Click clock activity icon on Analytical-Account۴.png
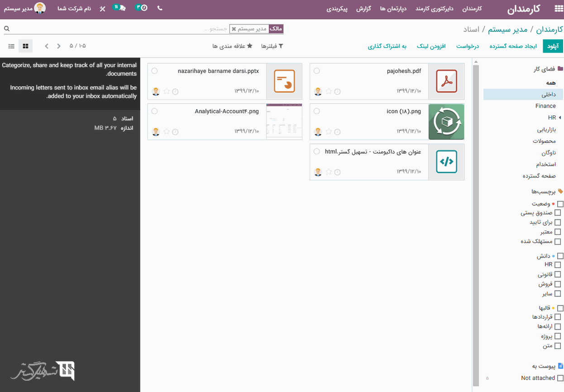 175,132
